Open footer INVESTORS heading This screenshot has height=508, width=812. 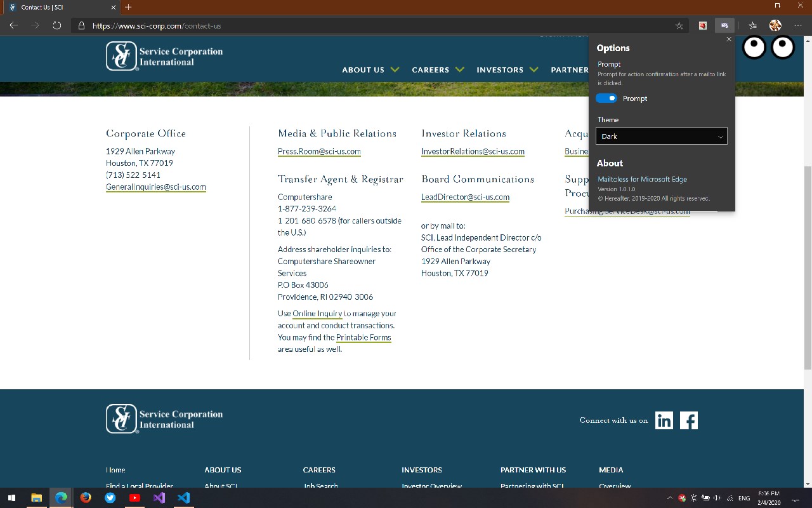pyautogui.click(x=422, y=470)
